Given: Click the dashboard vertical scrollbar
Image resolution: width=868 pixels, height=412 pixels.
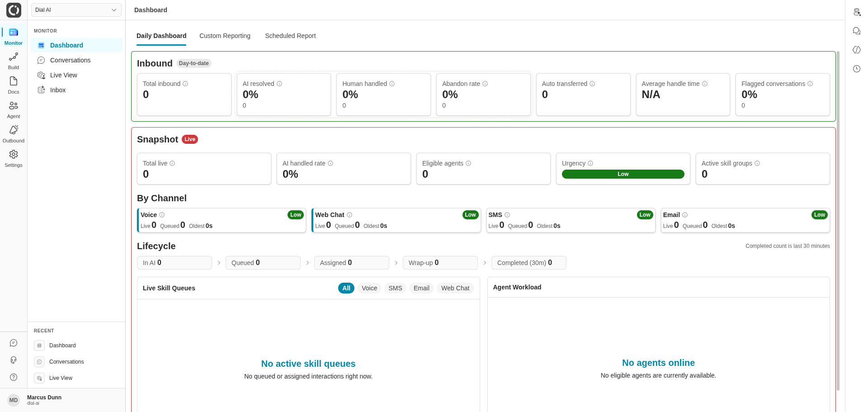Looking at the screenshot, I should click(x=838, y=221).
